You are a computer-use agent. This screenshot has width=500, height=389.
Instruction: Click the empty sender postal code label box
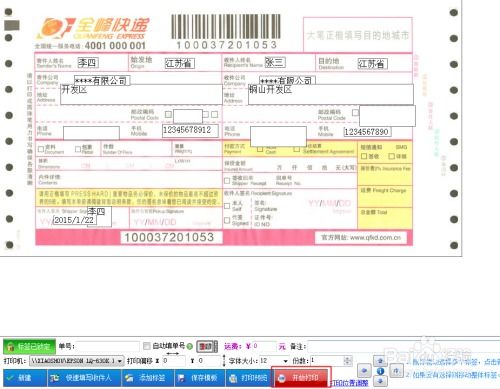188,116
